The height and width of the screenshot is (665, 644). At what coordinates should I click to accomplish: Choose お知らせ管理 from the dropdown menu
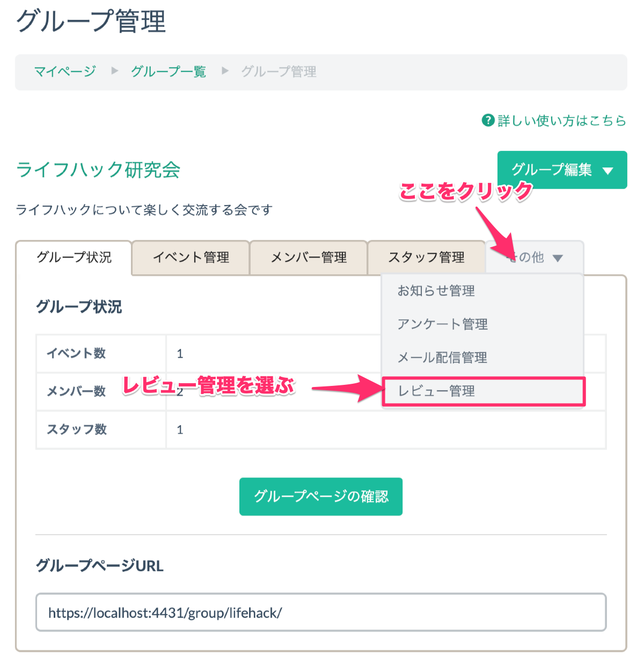436,291
